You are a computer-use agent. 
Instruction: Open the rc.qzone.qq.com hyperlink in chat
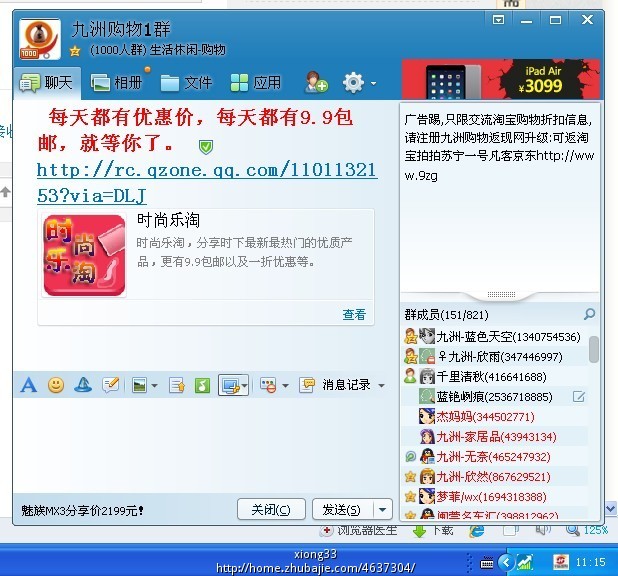tap(207, 183)
